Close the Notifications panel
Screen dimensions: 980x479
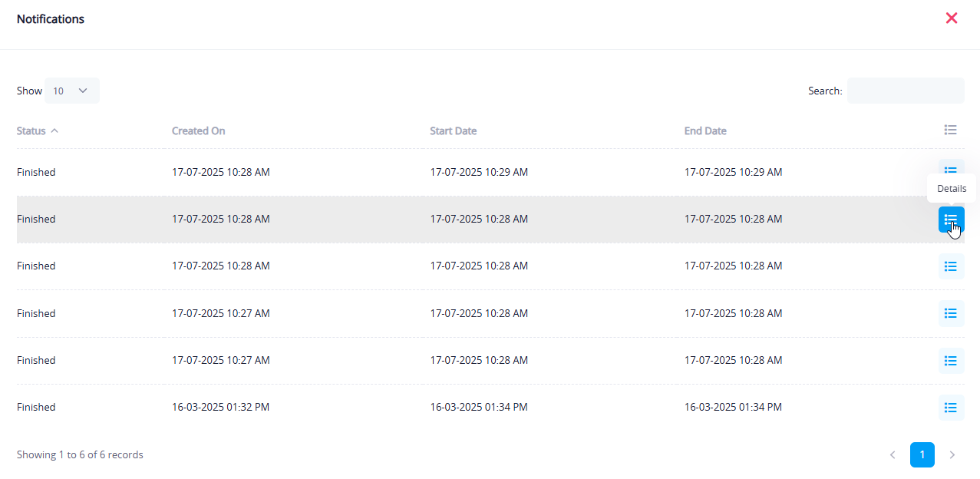pos(952,18)
